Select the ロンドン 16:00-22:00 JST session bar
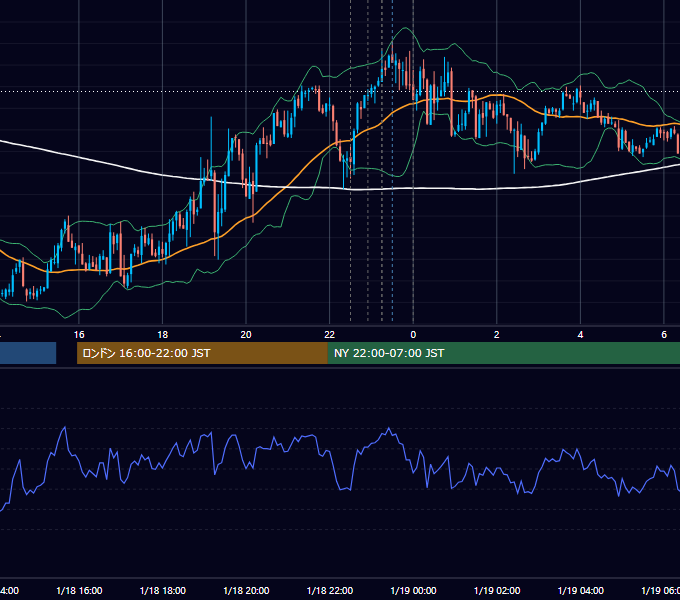The width and height of the screenshot is (680, 600). (x=202, y=353)
